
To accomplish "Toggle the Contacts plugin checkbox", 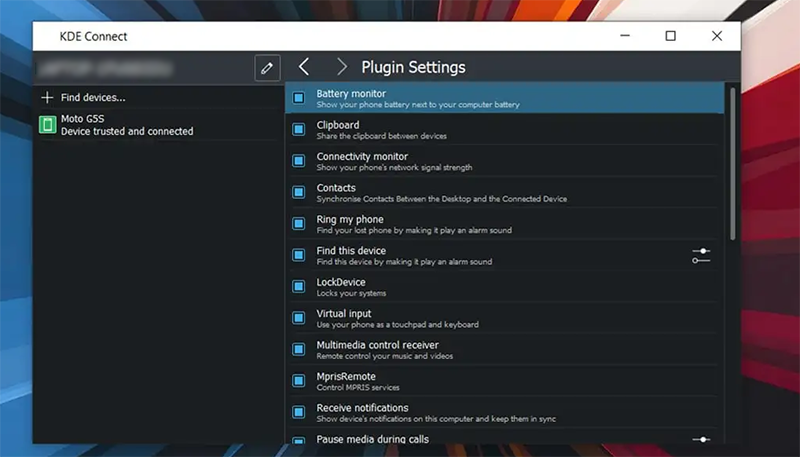I will (299, 192).
